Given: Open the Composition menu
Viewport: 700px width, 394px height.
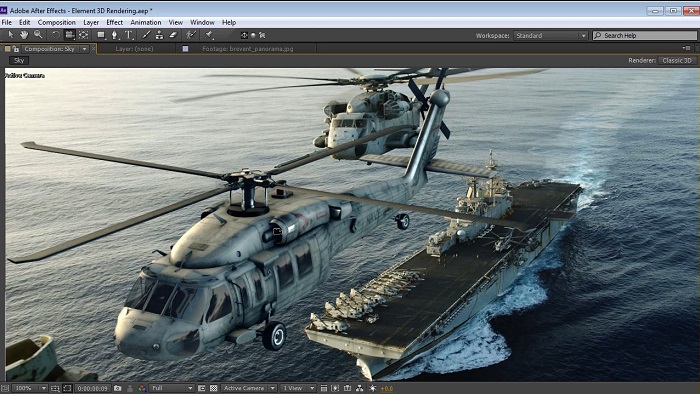Looking at the screenshot, I should [56, 22].
